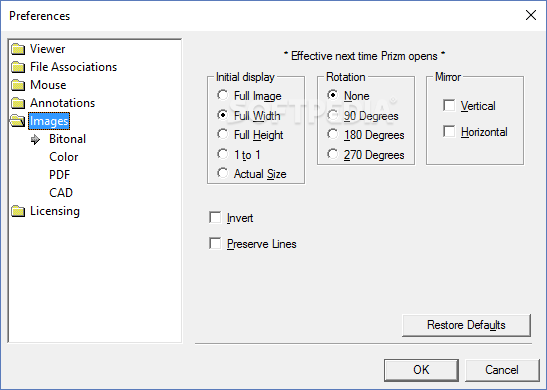Click the File Associations folder icon

click(x=18, y=67)
